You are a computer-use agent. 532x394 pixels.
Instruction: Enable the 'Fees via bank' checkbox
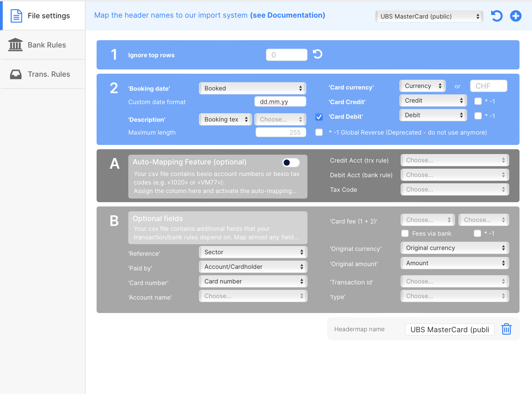coord(405,233)
